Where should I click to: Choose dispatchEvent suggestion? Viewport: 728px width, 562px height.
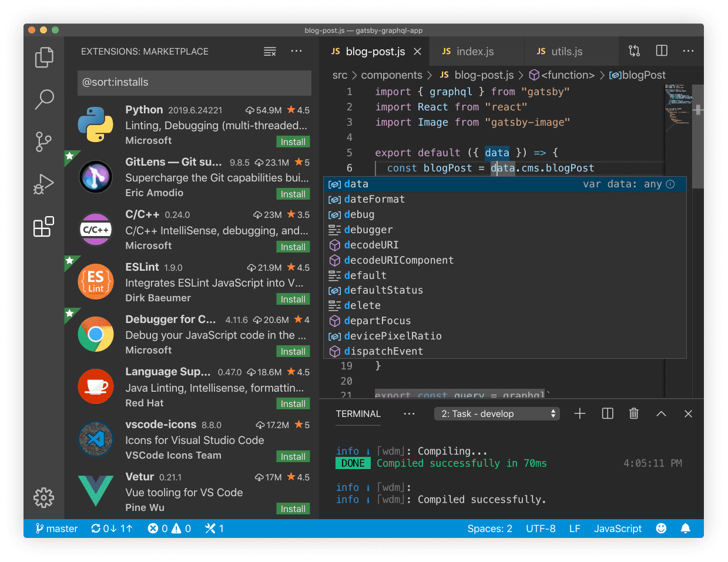click(505, 351)
